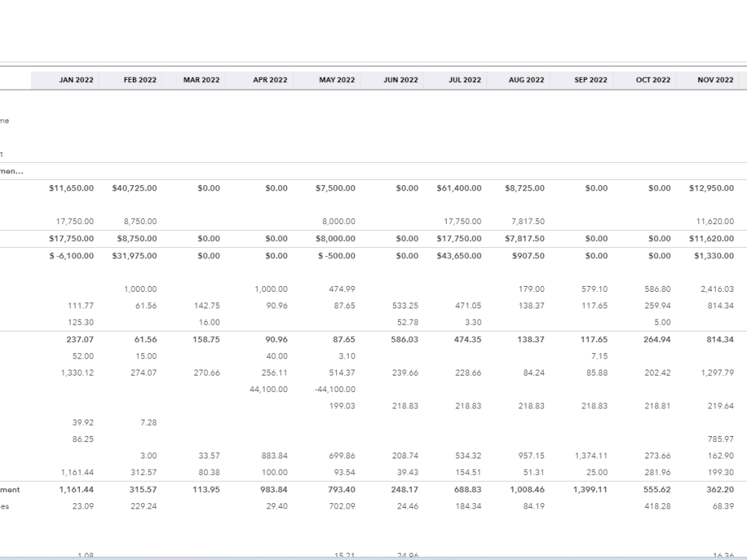Screen dimensions: 747x560
Task: Click the bold 237.07 January subtotal
Action: pyautogui.click(x=80, y=340)
